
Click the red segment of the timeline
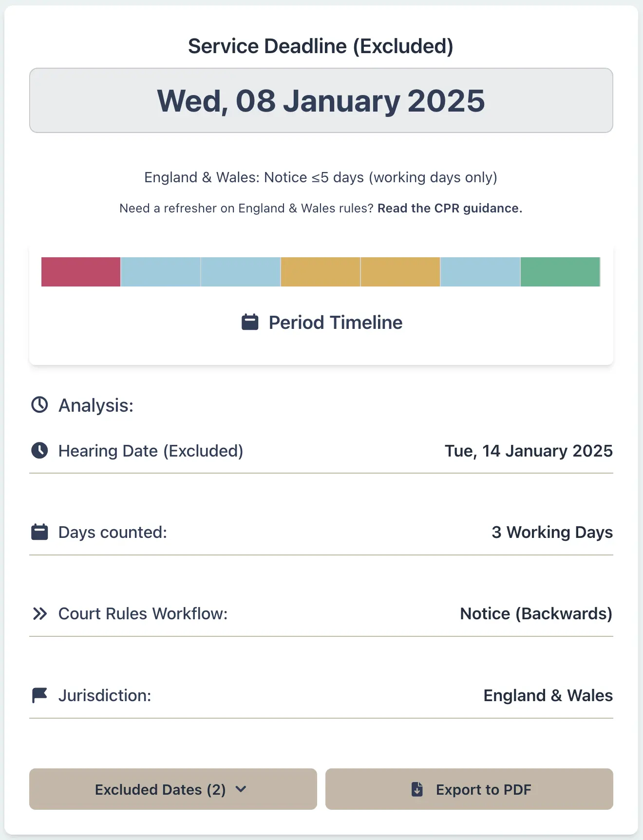(x=80, y=272)
